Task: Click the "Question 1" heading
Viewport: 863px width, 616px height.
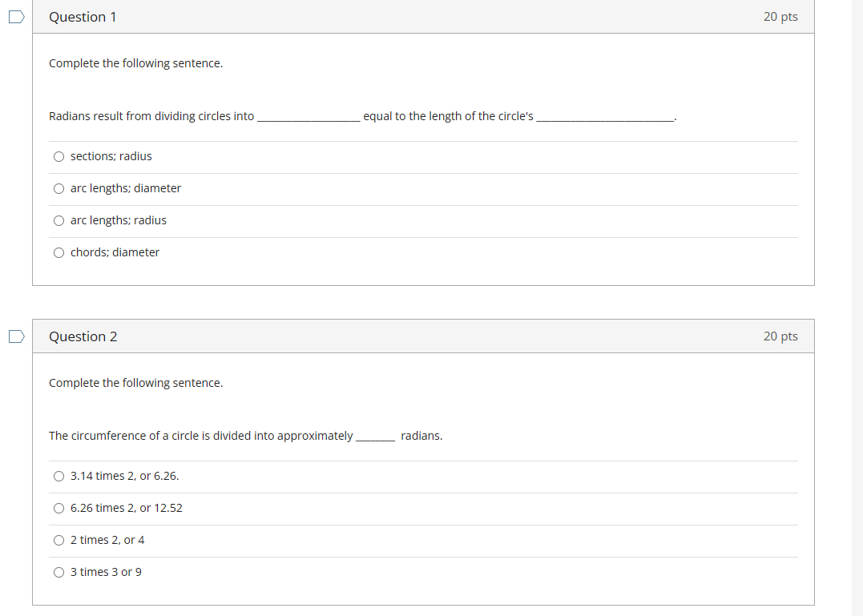Action: tap(83, 17)
